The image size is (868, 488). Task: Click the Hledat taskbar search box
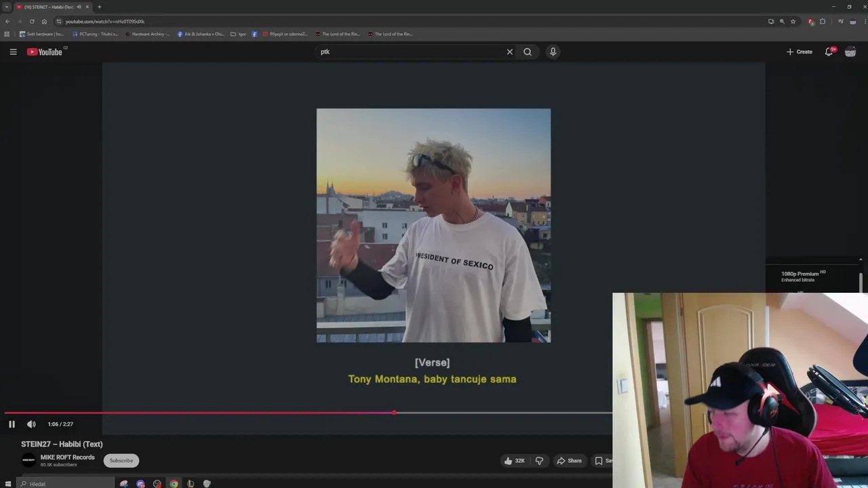pos(66,484)
